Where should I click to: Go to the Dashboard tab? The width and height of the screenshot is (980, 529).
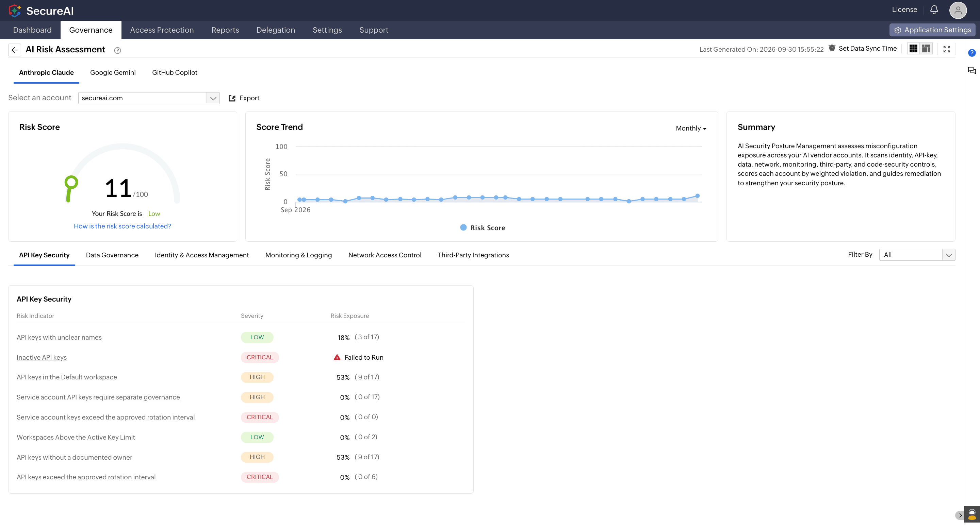click(32, 30)
